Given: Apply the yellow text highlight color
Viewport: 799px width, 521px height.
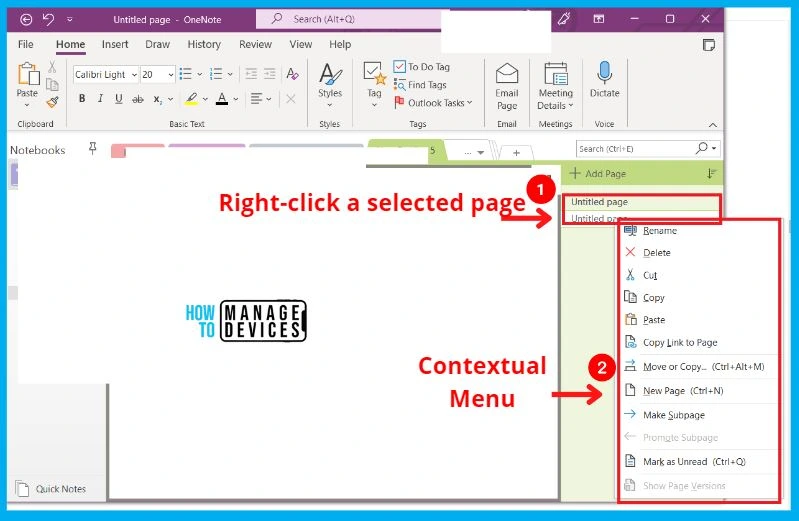Looking at the screenshot, I should (x=192, y=98).
